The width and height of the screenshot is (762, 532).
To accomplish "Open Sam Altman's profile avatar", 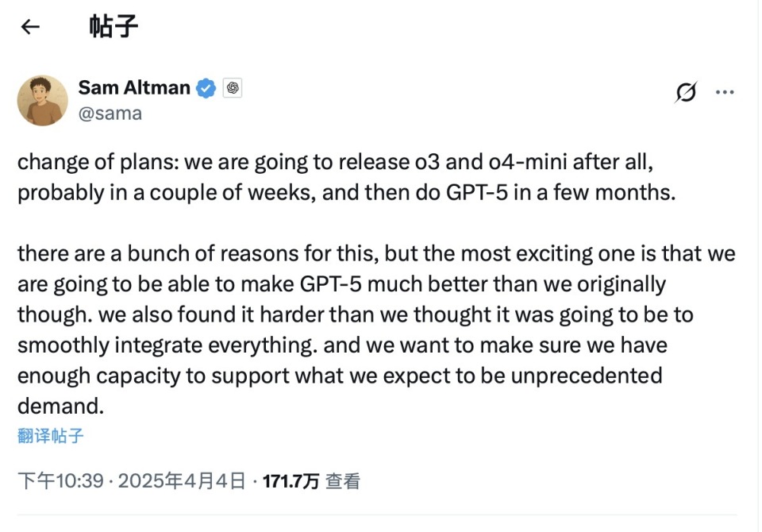I will coord(43,100).
